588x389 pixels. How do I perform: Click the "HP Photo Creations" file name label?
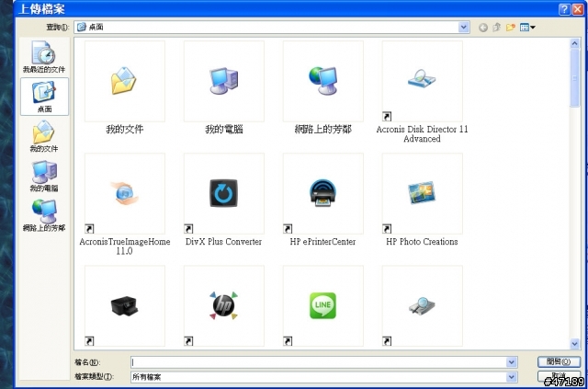423,242
